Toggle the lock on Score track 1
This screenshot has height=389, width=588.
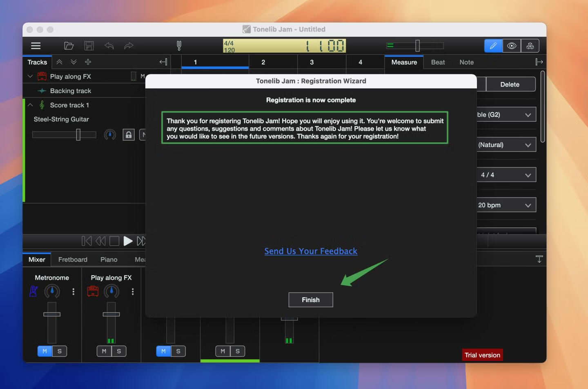point(129,134)
